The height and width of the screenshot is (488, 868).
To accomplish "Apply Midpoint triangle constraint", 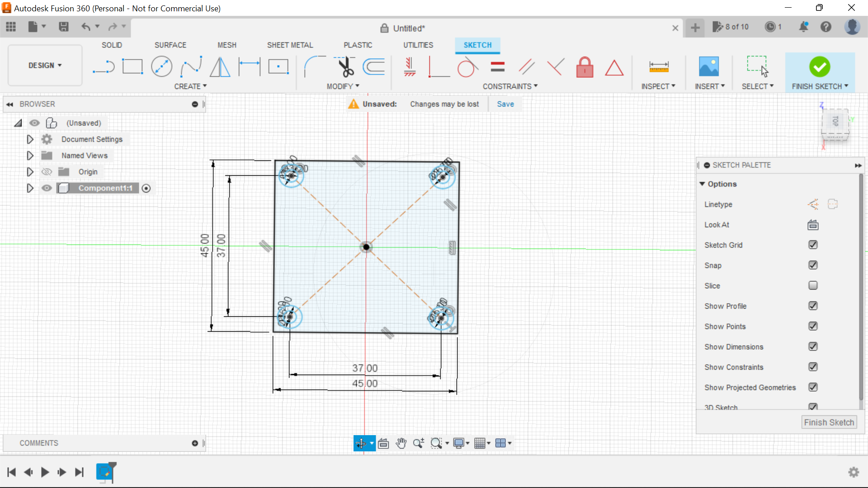I will point(614,68).
